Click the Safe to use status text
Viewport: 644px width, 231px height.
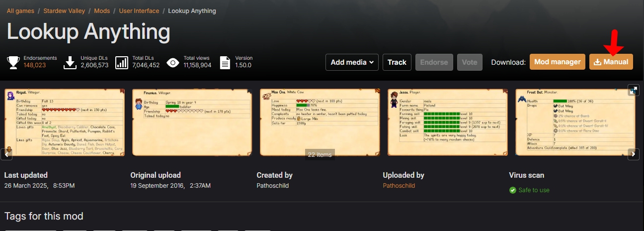[x=534, y=190]
